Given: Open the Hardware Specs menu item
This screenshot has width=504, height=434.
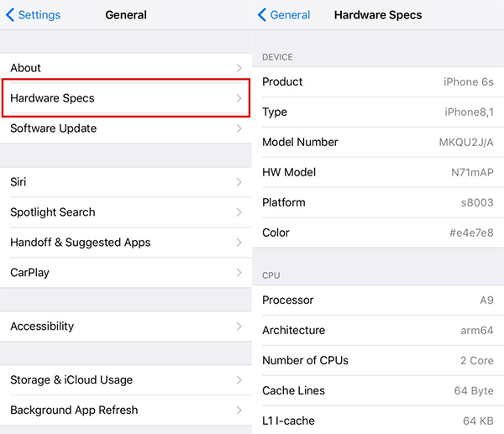Looking at the screenshot, I should (x=126, y=98).
